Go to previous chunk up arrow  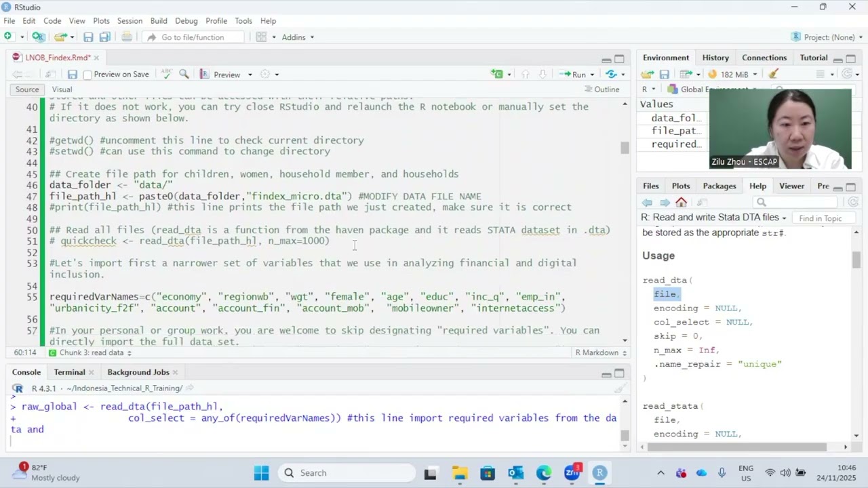coord(526,74)
